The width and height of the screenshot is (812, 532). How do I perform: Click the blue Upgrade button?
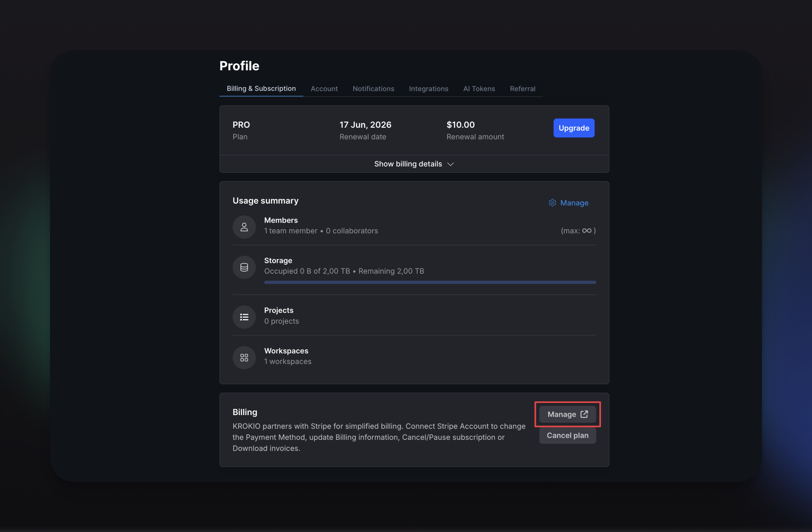click(x=573, y=128)
